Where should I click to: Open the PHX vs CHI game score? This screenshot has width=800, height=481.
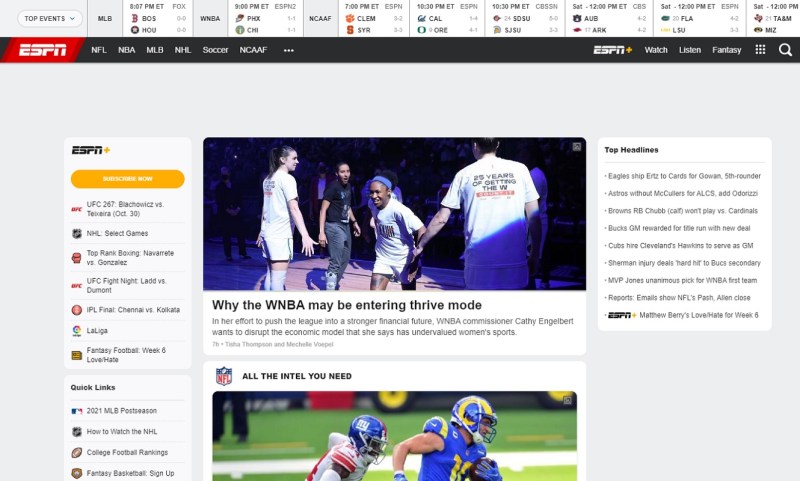pyautogui.click(x=265, y=18)
